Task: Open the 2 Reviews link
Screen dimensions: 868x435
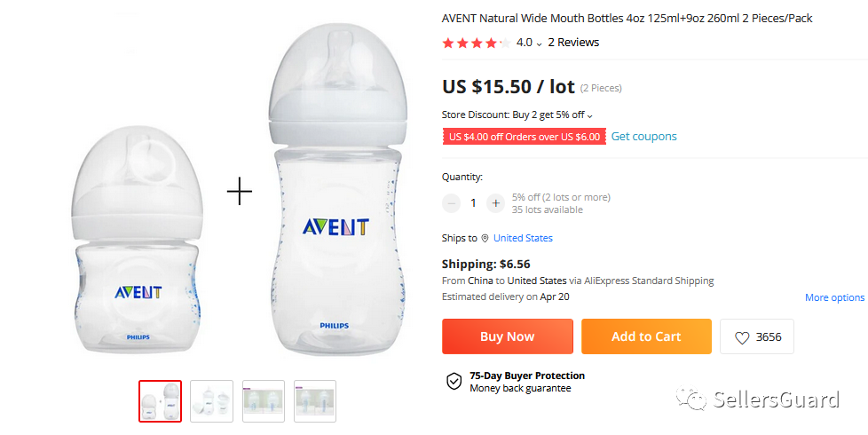Action: (573, 43)
